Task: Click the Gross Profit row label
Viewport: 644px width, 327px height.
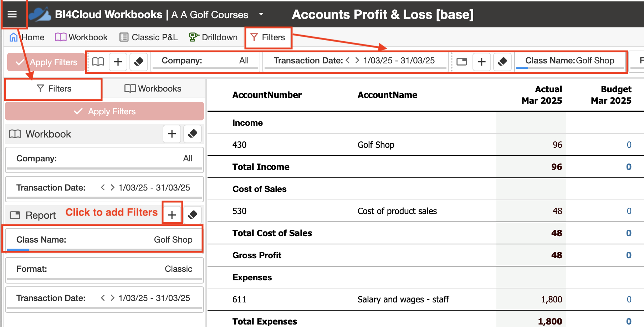Action: coord(257,255)
